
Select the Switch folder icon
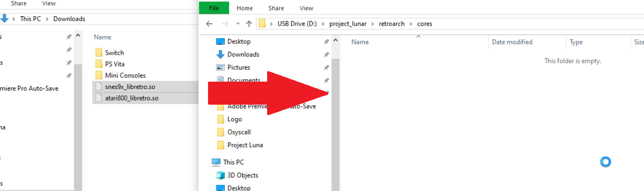(x=99, y=52)
